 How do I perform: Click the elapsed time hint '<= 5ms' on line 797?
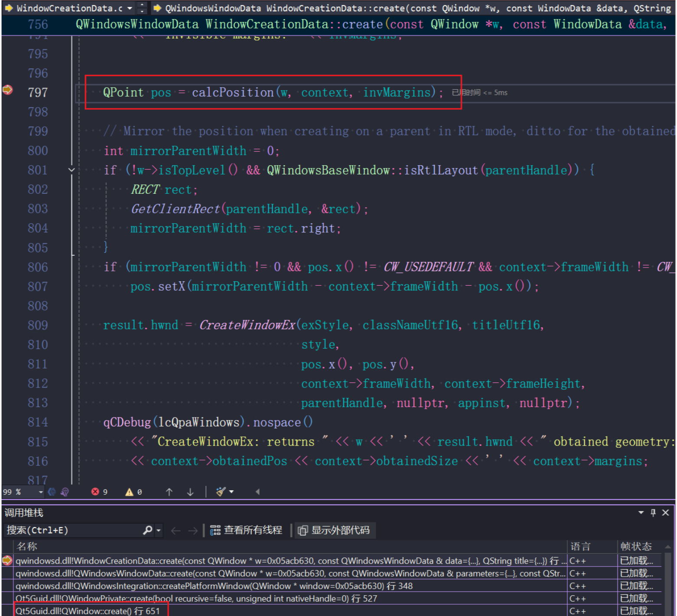coord(480,92)
